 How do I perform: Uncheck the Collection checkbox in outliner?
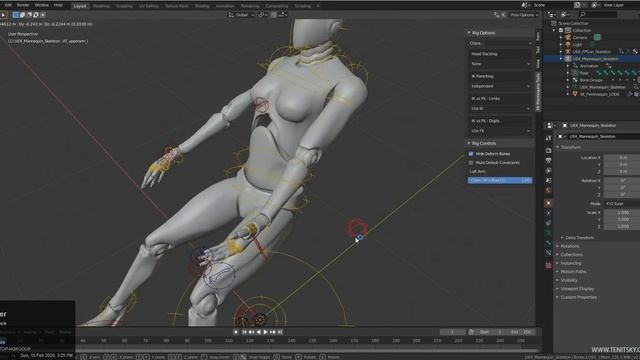[x=561, y=30]
